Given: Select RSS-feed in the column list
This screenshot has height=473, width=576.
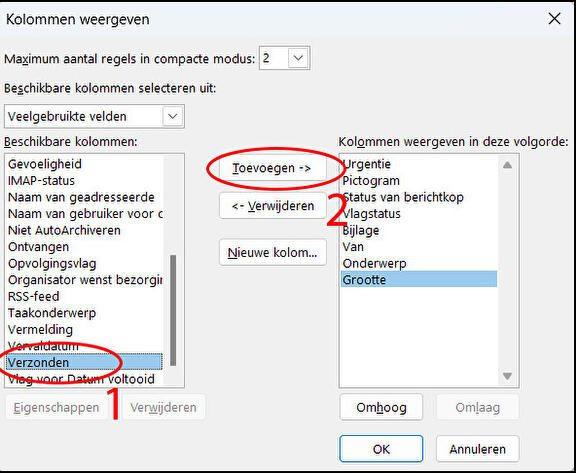Looking at the screenshot, I should pos(84,296).
